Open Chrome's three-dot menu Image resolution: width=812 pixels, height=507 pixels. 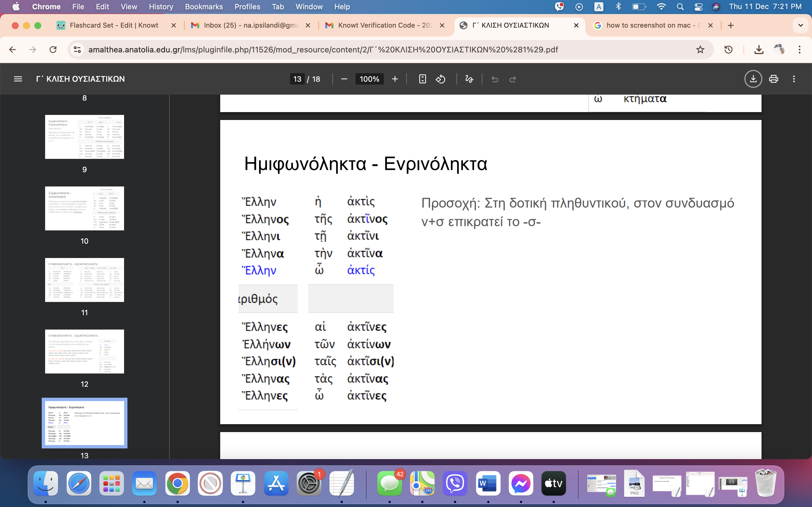(x=800, y=50)
